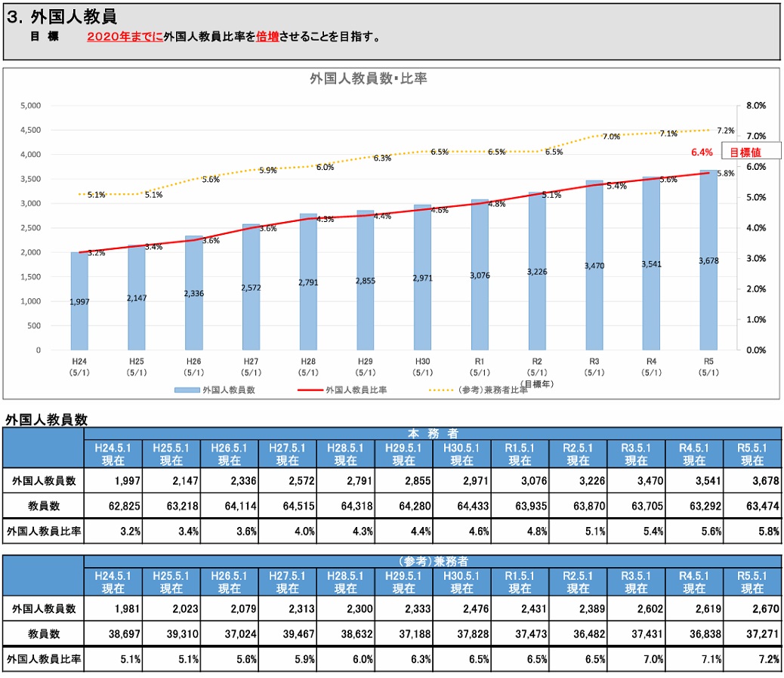Click the 3.0% right axis label
This screenshot has height=678, width=784.
(x=756, y=258)
